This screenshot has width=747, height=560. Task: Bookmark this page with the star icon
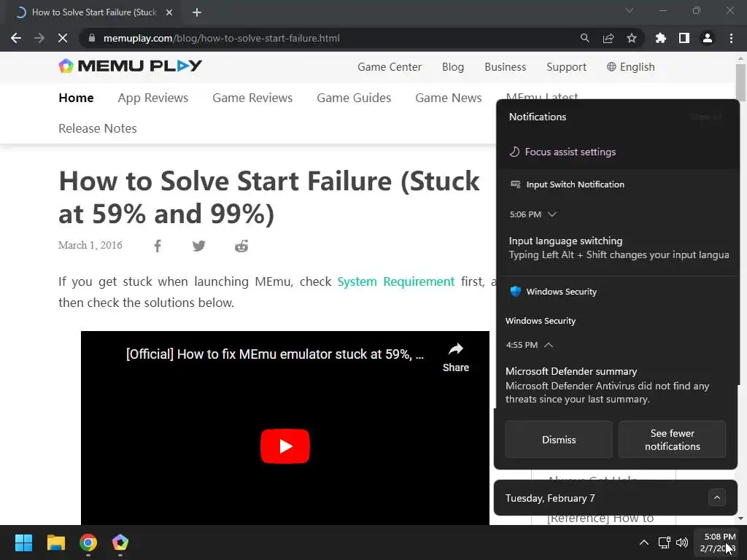point(631,38)
